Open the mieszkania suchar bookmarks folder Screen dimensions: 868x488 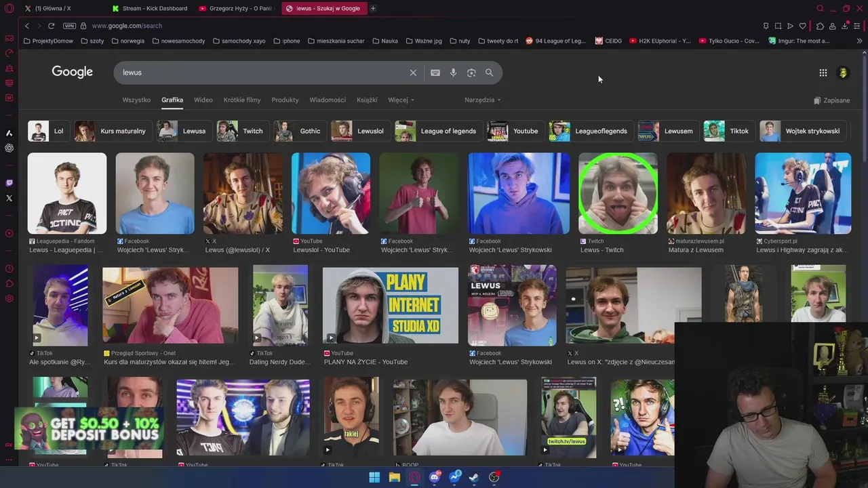[x=336, y=41]
